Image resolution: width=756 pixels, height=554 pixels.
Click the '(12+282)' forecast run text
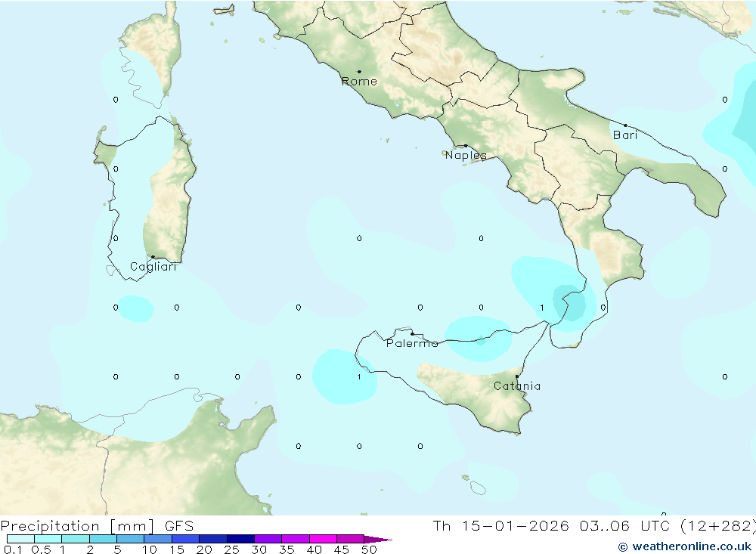tap(717, 525)
